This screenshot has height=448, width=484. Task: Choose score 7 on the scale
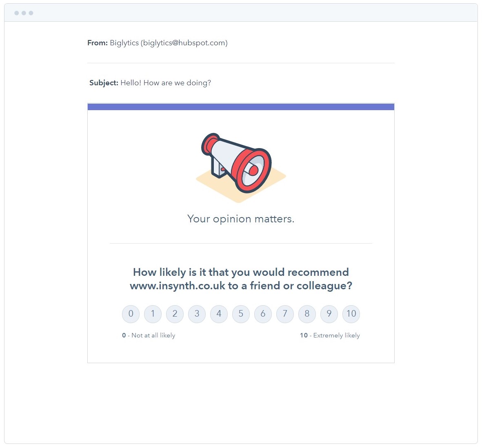click(285, 314)
